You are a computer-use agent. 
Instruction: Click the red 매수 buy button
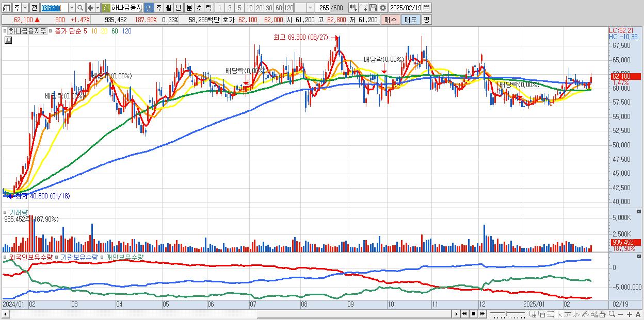point(391,20)
